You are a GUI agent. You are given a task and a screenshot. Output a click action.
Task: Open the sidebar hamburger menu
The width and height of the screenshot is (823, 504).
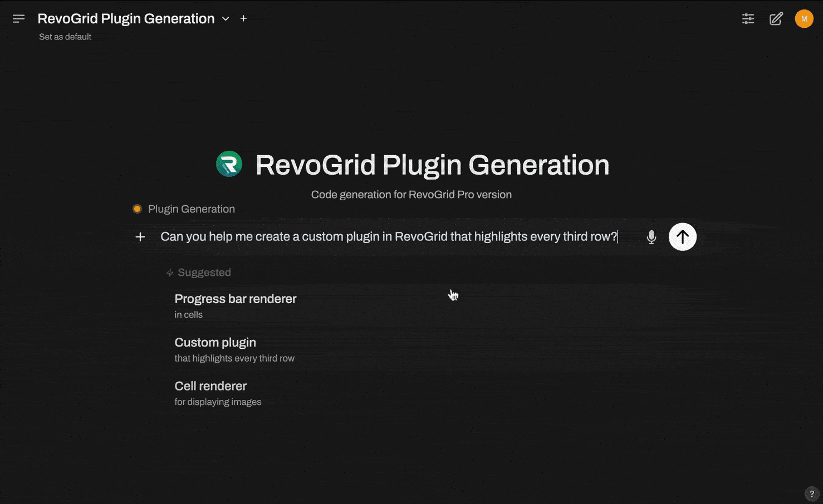(18, 19)
